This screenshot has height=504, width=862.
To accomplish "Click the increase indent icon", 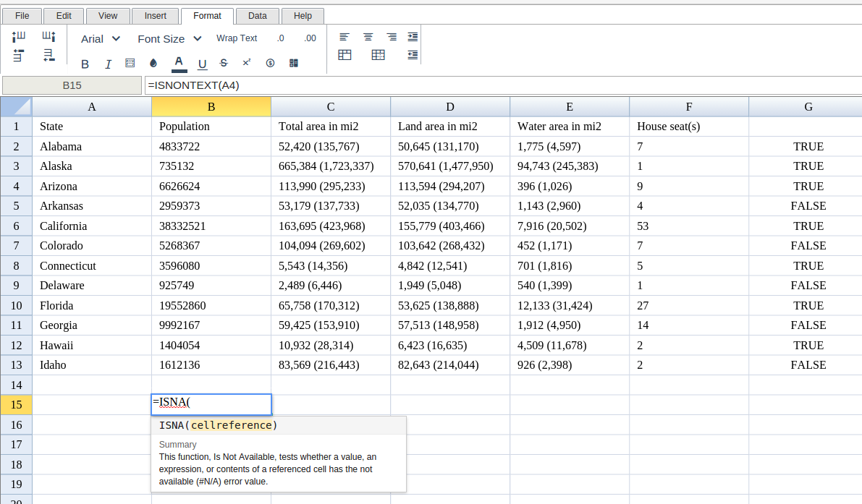I will click(x=413, y=37).
